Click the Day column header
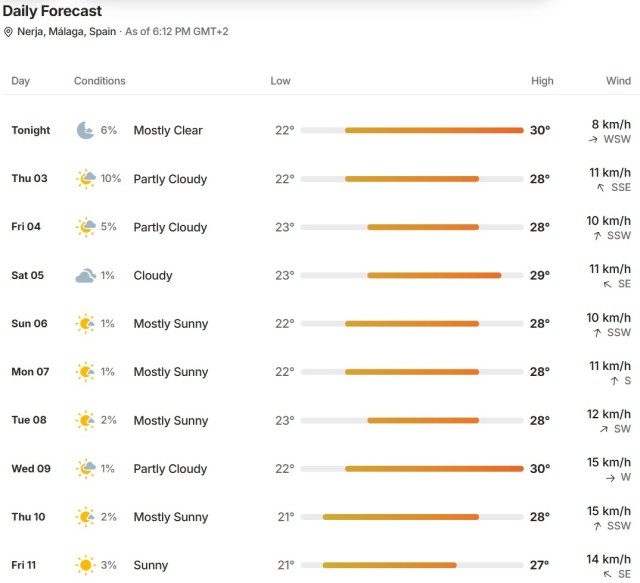This screenshot has width=640, height=583. [20, 81]
